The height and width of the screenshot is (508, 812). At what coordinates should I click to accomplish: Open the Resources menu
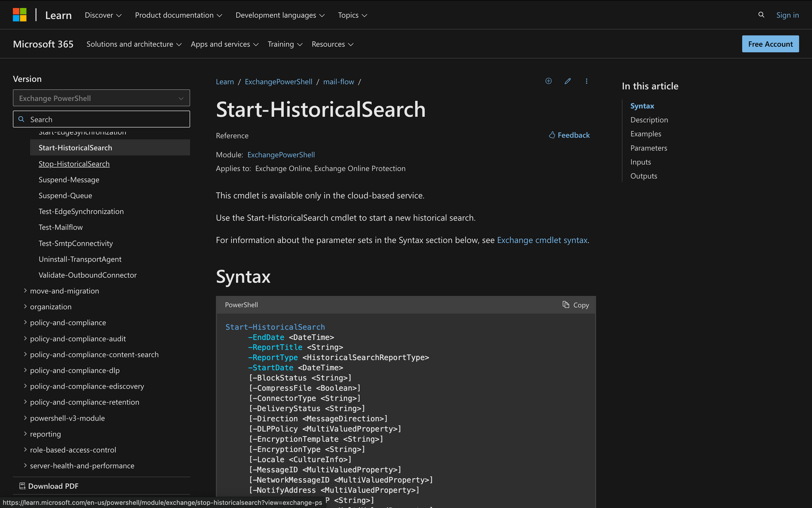[333, 44]
